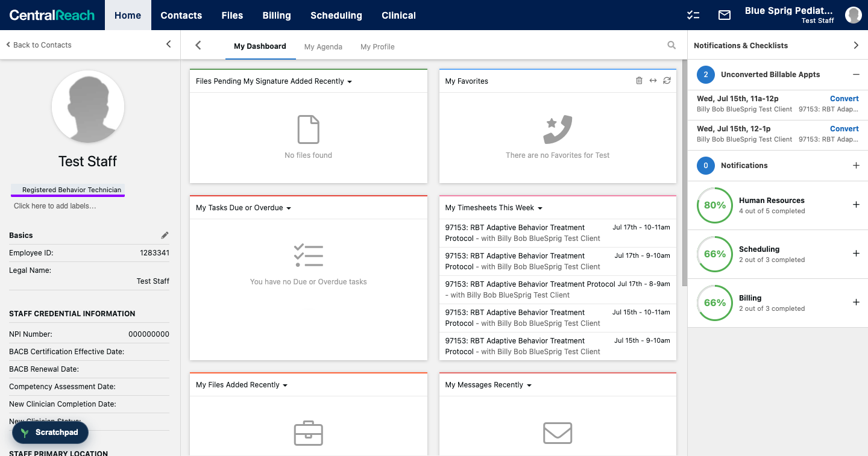Image resolution: width=868 pixels, height=456 pixels.
Task: Click the dashboard vertical scrollbar
Action: [x=684, y=173]
